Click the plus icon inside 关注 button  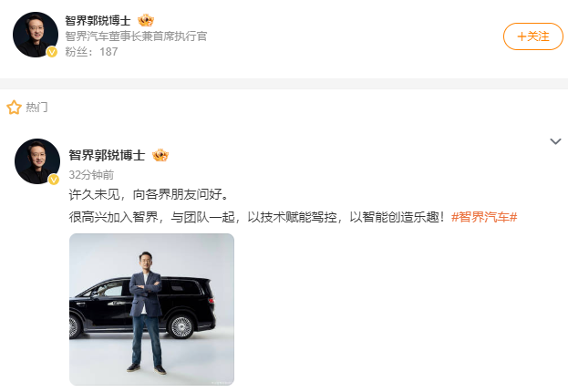(x=522, y=36)
